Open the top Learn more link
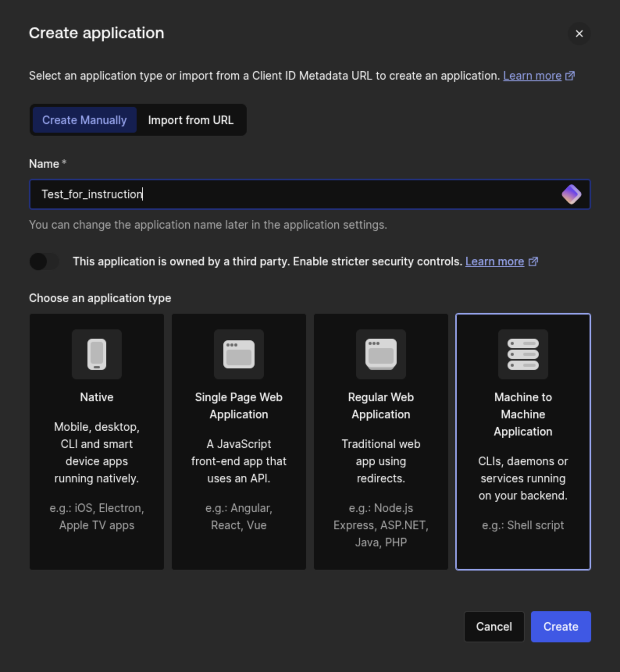The image size is (620, 672). click(532, 76)
